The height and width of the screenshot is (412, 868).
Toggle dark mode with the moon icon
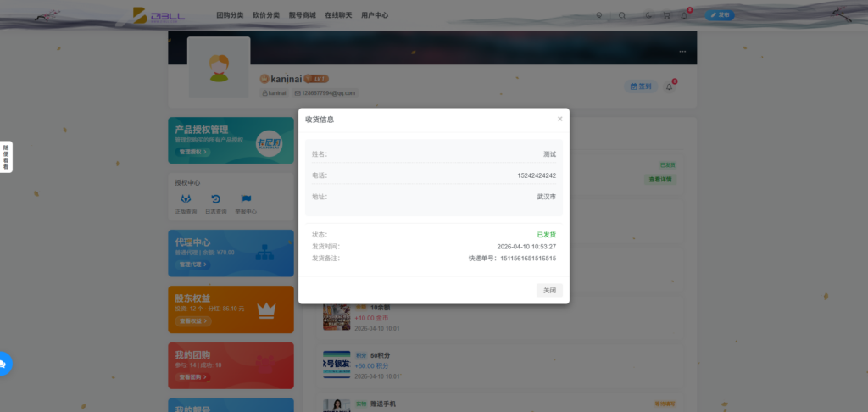(648, 15)
